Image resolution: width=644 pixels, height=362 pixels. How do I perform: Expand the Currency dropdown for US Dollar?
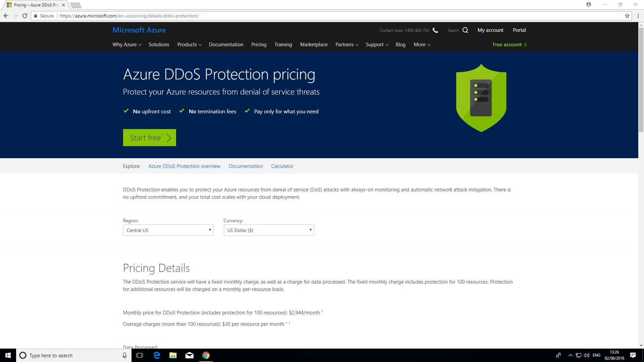pyautogui.click(x=268, y=230)
